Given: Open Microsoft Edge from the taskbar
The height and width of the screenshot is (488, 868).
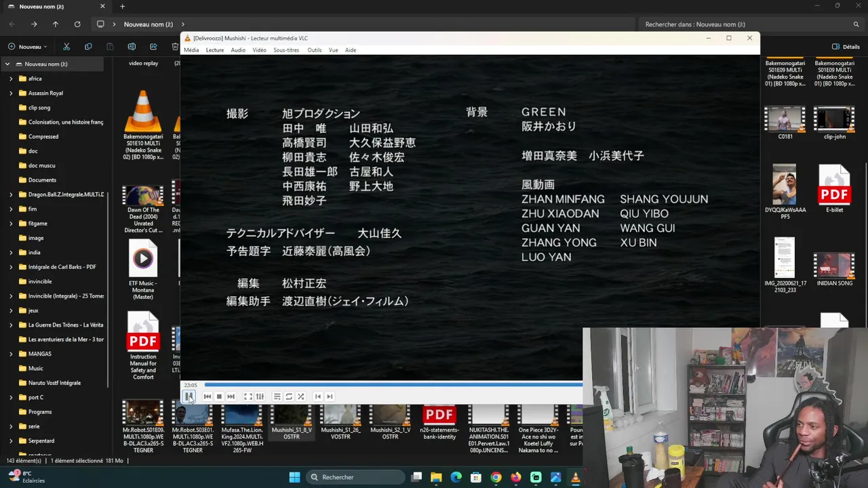Looking at the screenshot, I should [x=456, y=477].
